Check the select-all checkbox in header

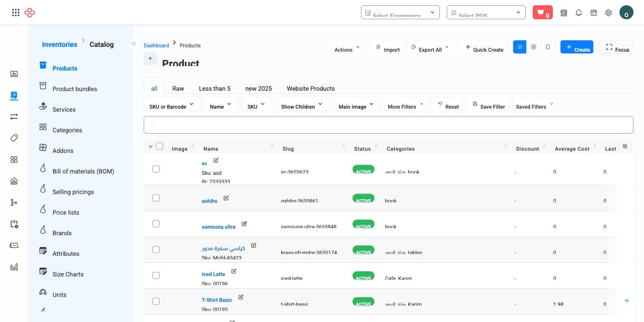[x=159, y=146]
